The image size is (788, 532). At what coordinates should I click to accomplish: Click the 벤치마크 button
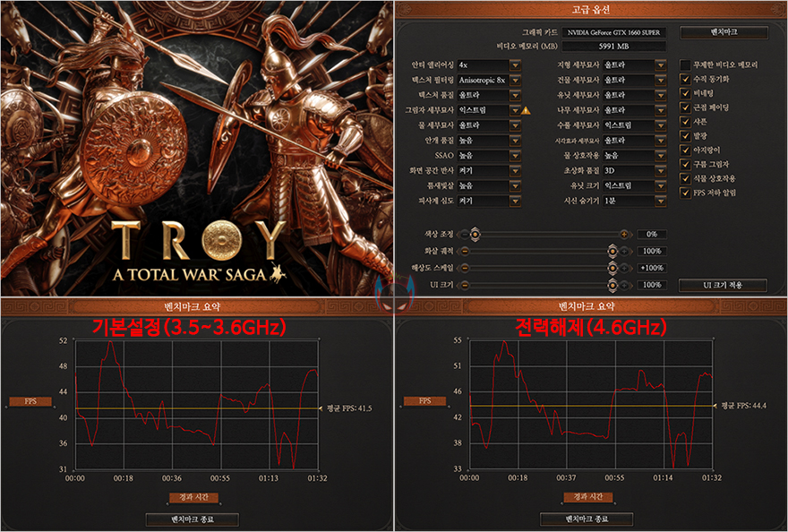point(724,32)
